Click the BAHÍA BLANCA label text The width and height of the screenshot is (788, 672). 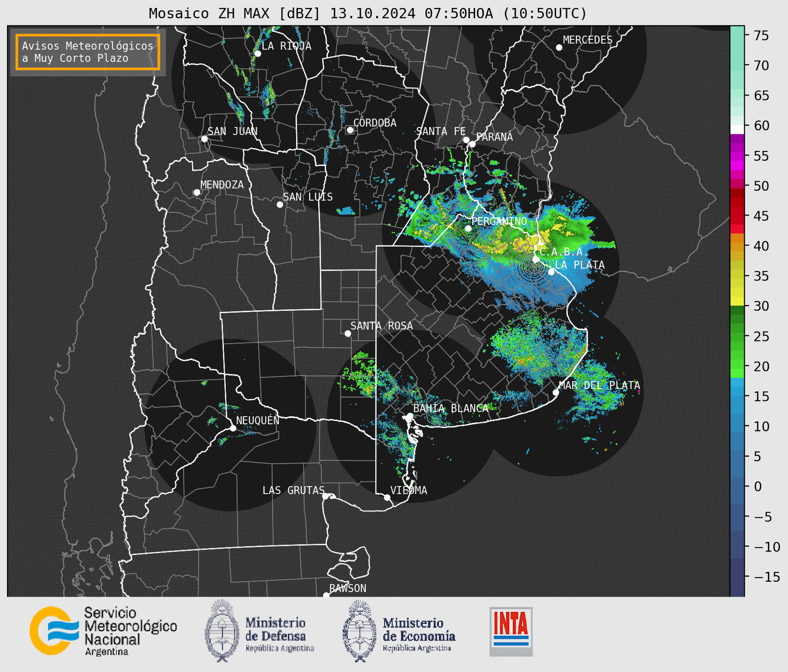(x=451, y=408)
